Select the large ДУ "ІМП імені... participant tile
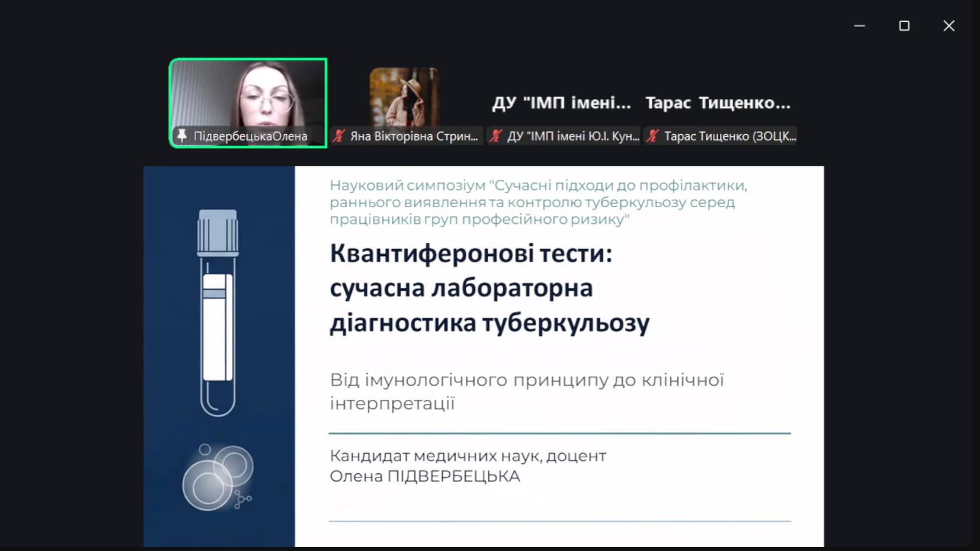980x551 pixels. coord(561,103)
